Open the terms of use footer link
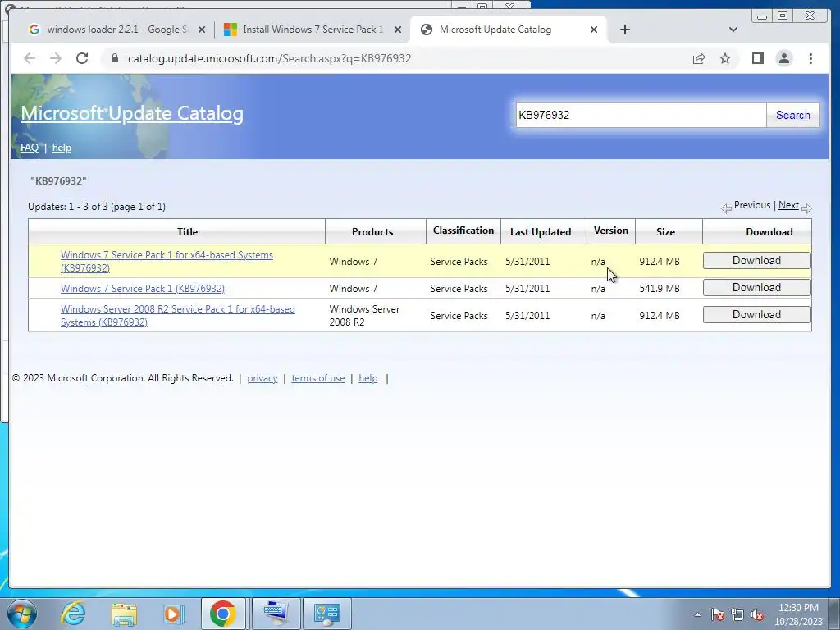Screen dimensions: 840x630 coord(317,378)
